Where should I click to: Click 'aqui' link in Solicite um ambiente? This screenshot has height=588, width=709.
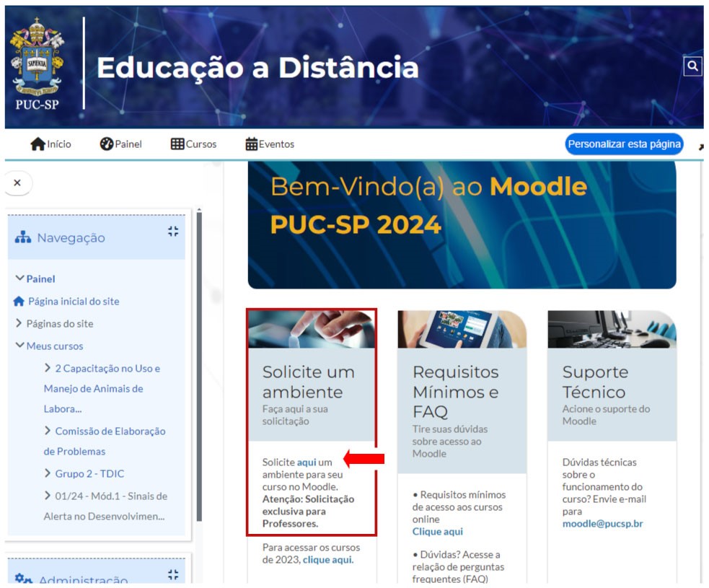pyautogui.click(x=307, y=462)
